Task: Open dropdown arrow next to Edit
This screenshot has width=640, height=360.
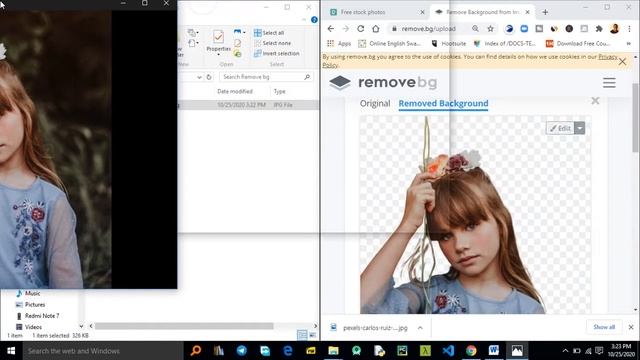Action: coord(580,128)
